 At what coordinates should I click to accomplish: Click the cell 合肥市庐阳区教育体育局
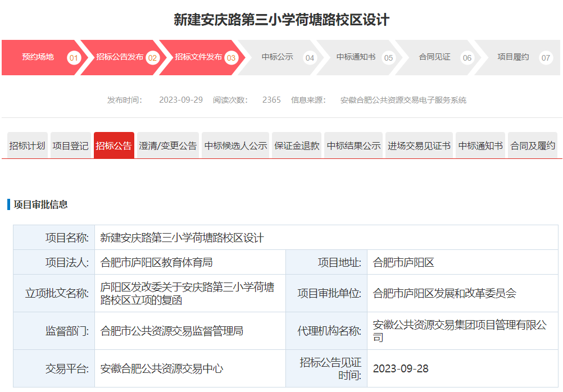click(x=190, y=262)
